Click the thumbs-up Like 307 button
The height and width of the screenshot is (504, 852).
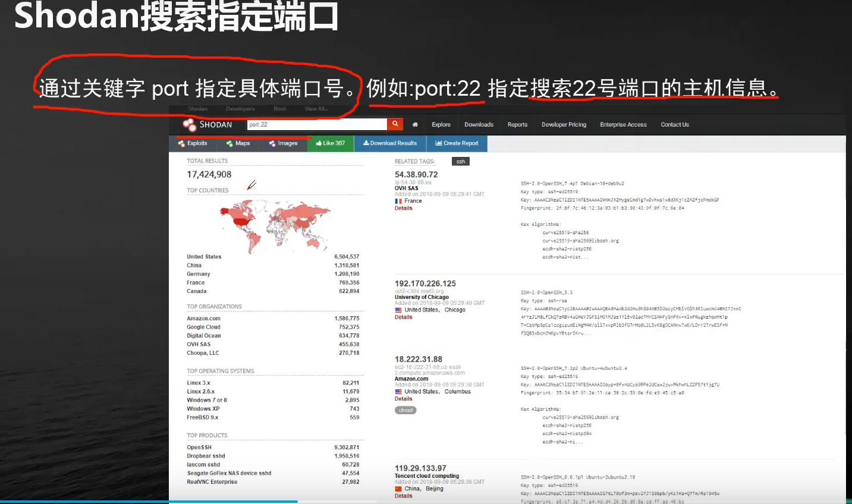331,143
